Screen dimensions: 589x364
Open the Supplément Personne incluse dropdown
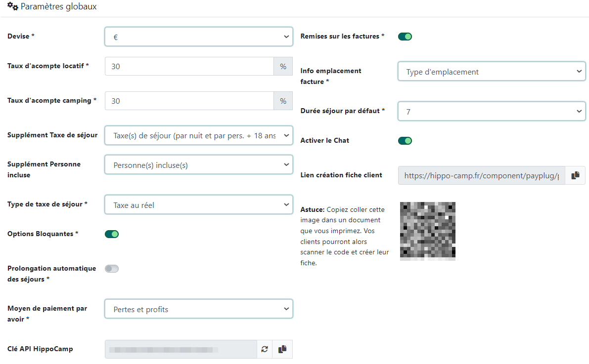pos(198,165)
